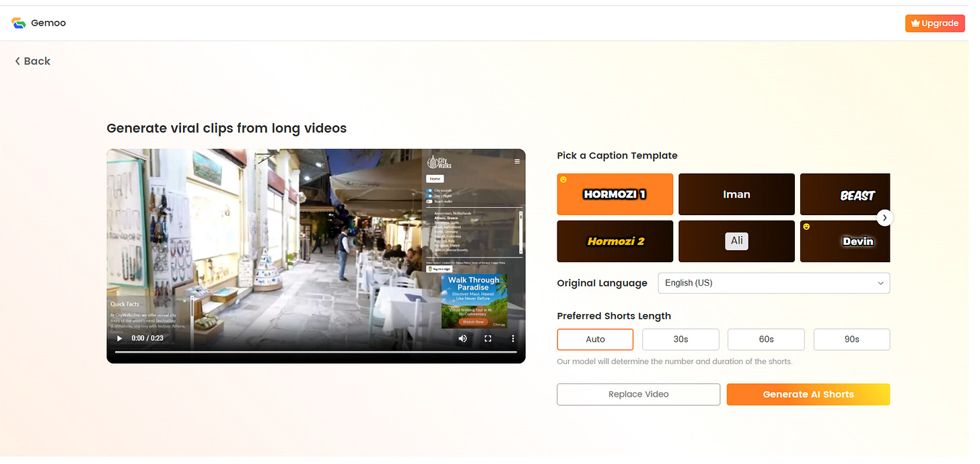The height and width of the screenshot is (464, 980).
Task: Click Generate AI Shorts button
Action: click(x=808, y=395)
